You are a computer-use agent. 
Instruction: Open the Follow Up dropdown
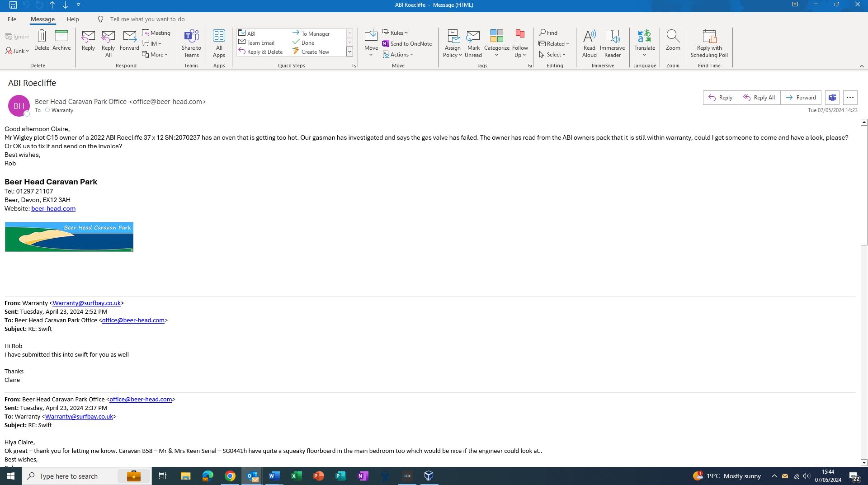pyautogui.click(x=520, y=44)
